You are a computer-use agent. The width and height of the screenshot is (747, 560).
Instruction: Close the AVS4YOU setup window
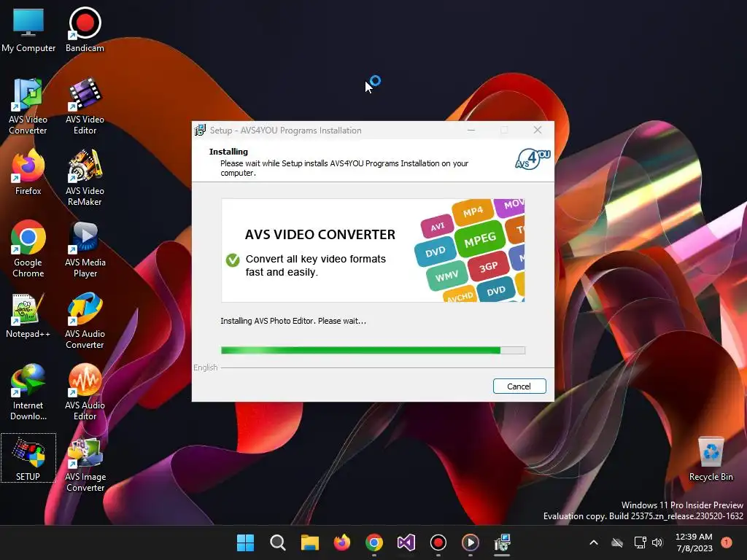(x=538, y=130)
